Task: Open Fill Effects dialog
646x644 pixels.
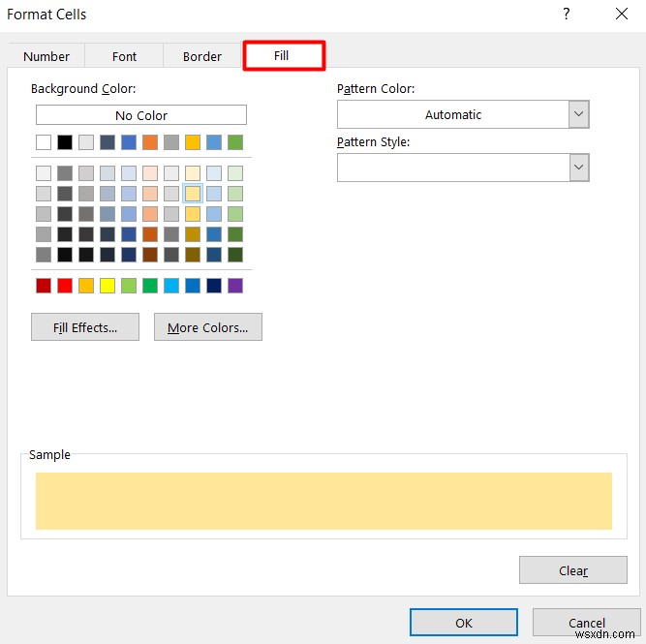Action: 85,327
